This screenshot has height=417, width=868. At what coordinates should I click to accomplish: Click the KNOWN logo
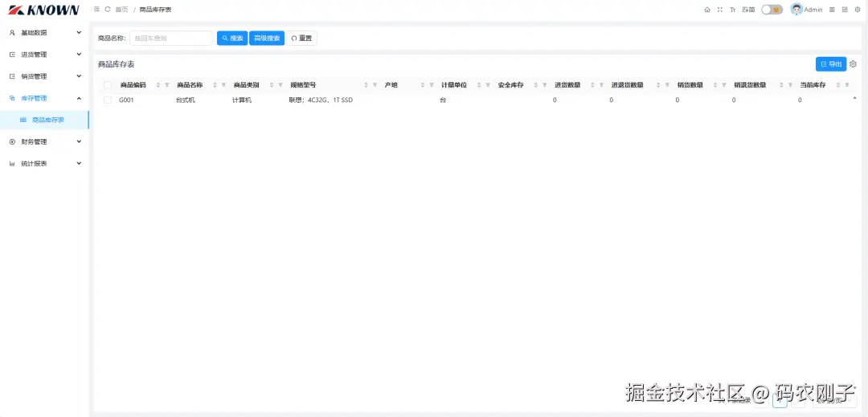pyautogui.click(x=43, y=10)
